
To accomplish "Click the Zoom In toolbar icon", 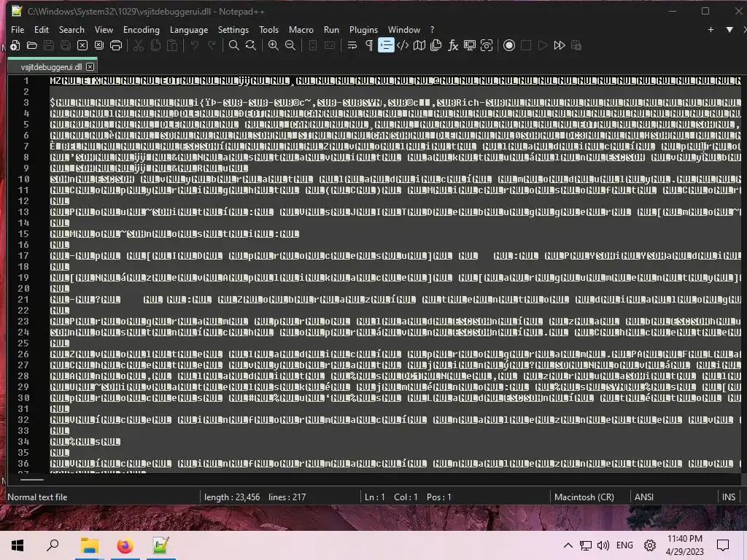I will [x=274, y=45].
